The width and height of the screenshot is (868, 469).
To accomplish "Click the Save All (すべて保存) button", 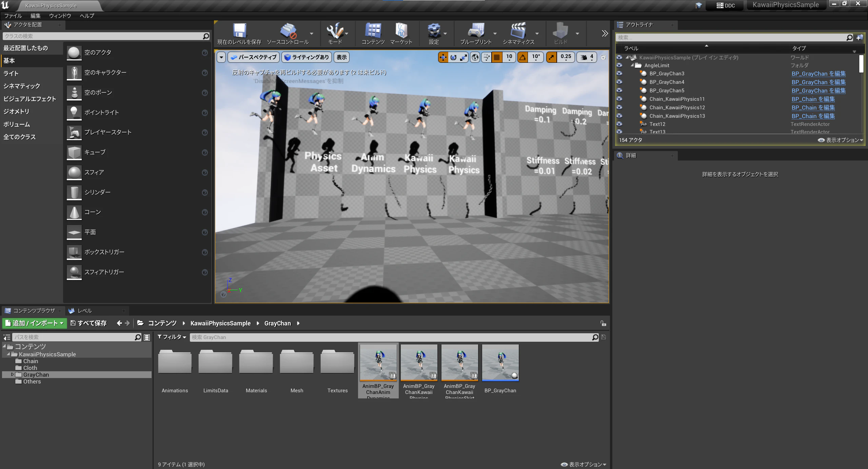I will tap(88, 323).
